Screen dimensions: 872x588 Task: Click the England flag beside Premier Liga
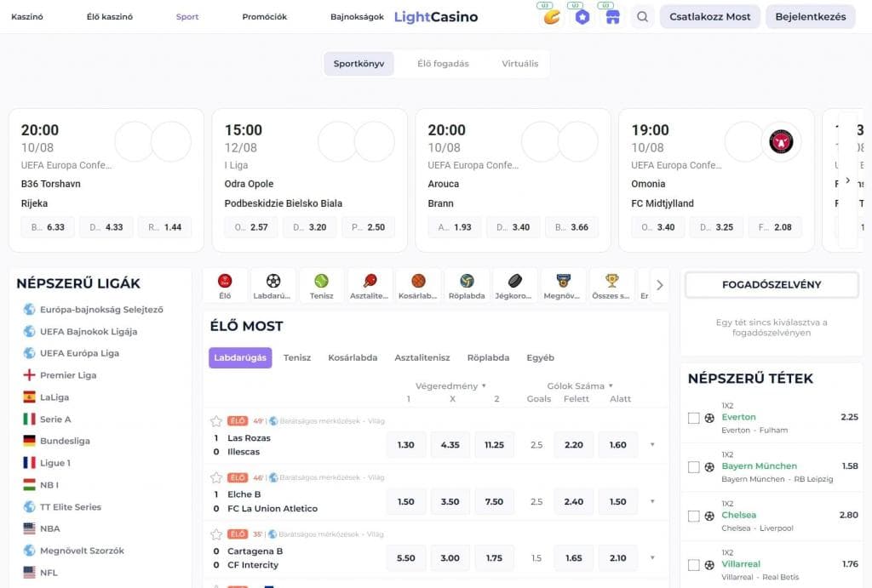click(x=30, y=375)
